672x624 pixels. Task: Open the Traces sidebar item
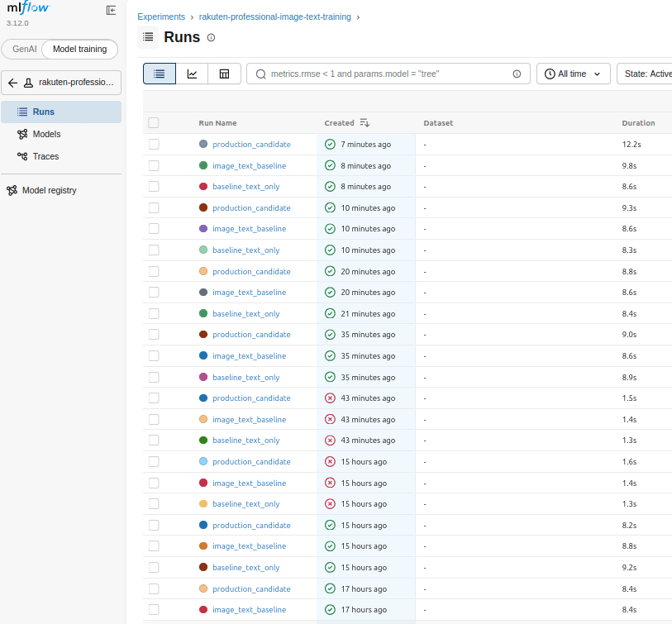click(61, 156)
